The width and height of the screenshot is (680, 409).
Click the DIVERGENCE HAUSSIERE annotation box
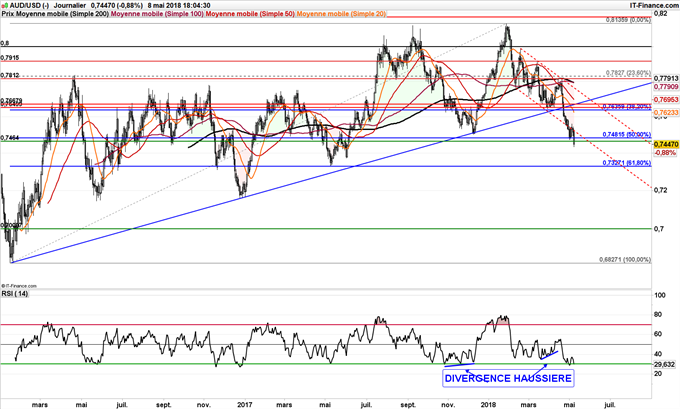[508, 378]
